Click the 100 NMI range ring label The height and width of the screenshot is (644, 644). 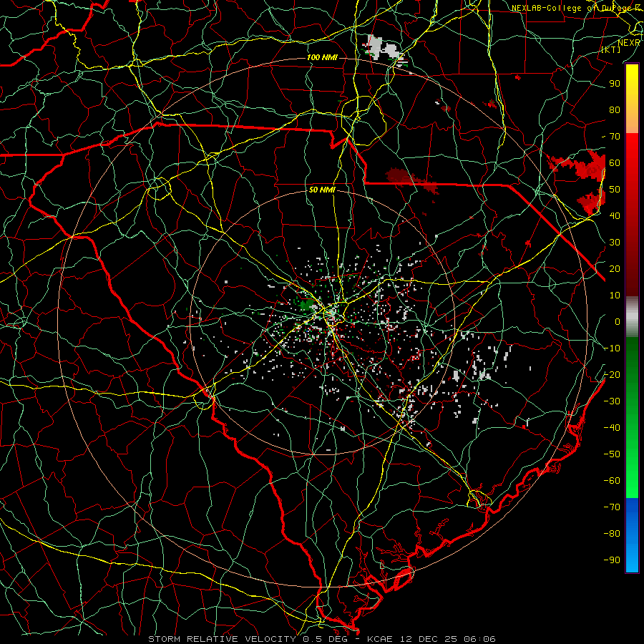pyautogui.click(x=323, y=57)
